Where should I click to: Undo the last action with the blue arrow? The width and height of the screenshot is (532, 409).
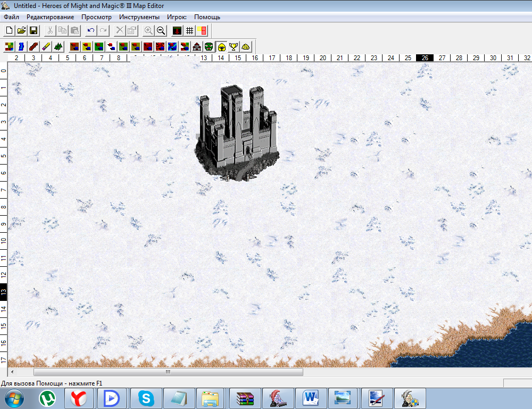click(91, 30)
